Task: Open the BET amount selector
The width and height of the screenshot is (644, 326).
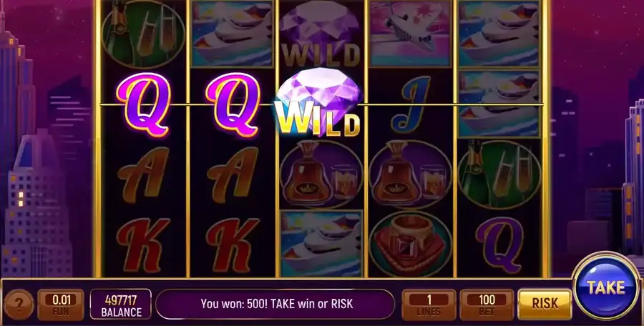Action: (487, 305)
